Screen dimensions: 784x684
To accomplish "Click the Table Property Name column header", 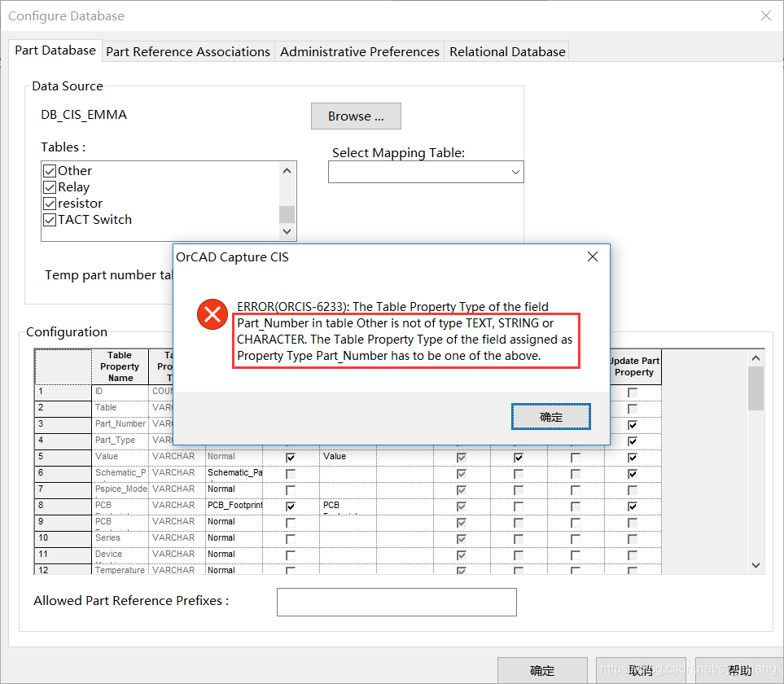I will click(120, 367).
